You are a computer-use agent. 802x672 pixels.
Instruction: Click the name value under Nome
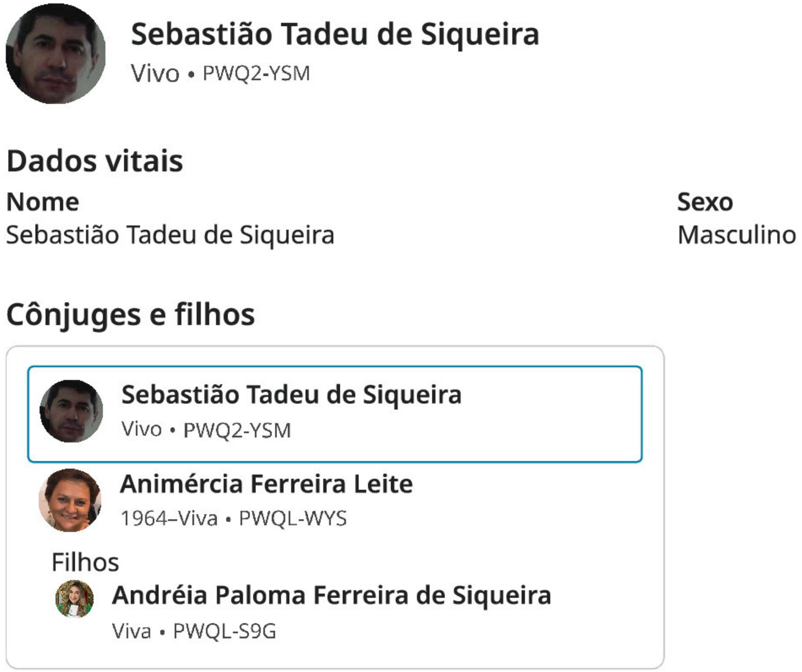click(170, 235)
